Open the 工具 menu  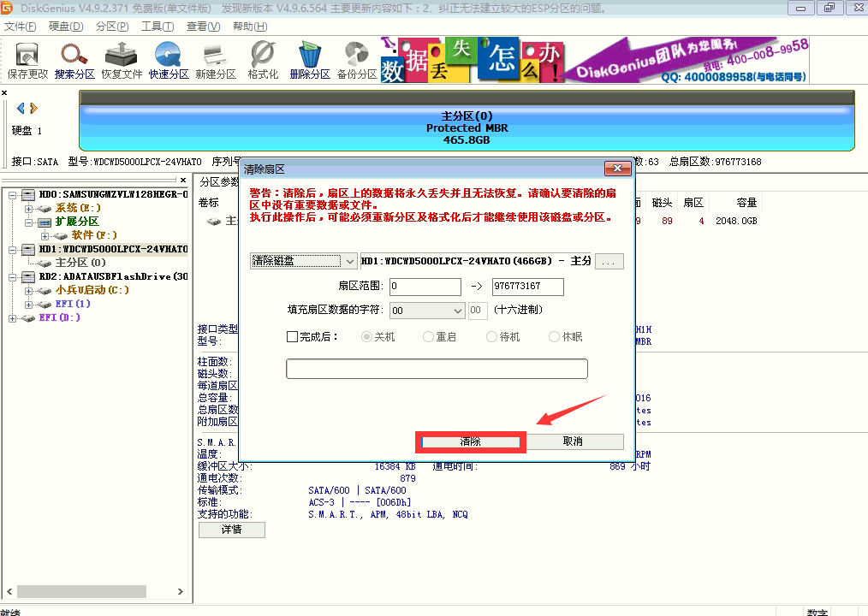(157, 26)
